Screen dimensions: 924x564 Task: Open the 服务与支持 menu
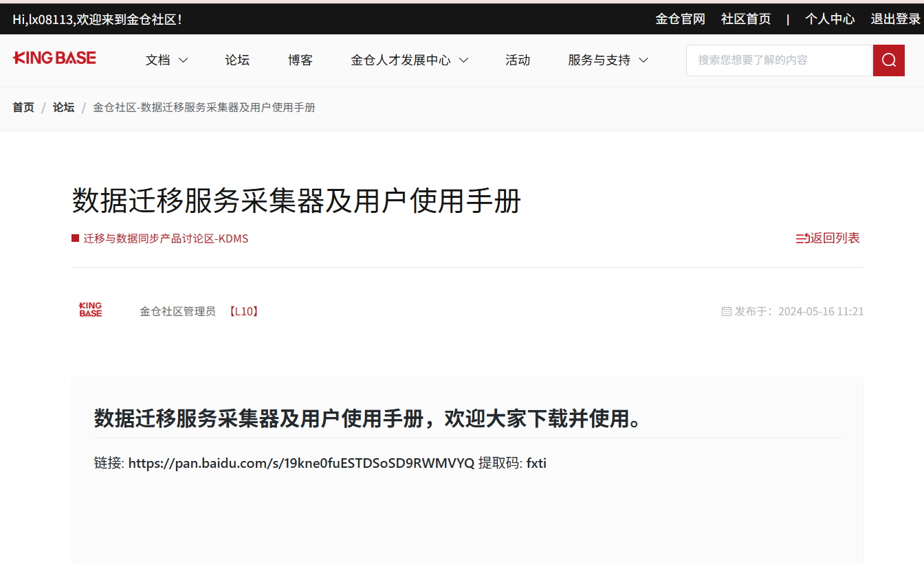pos(599,60)
